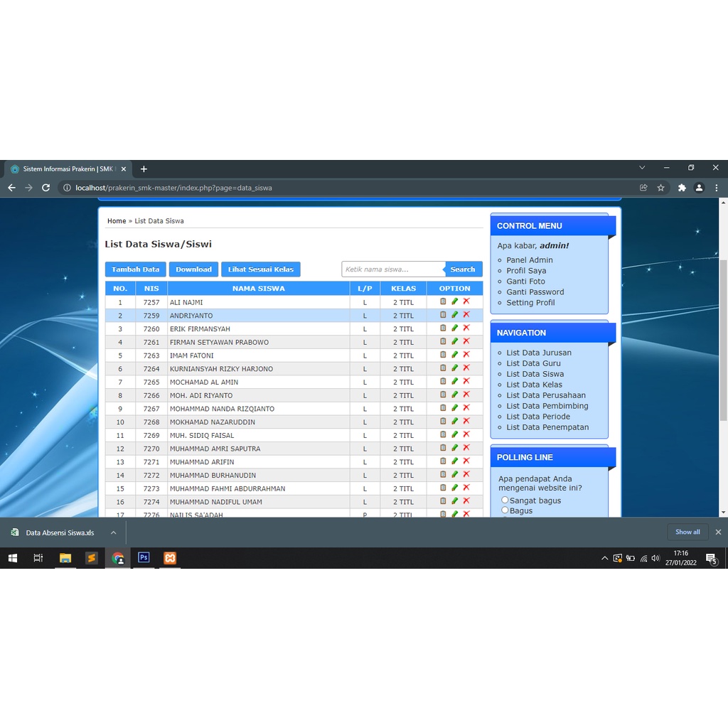Viewport: 728px width, 728px height.
Task: Go to List Data Jurusan
Action: tap(539, 353)
